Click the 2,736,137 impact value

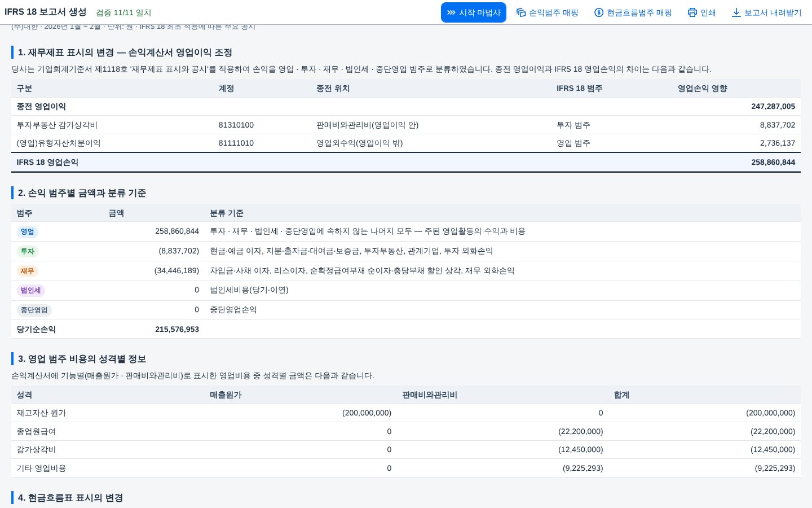[778, 143]
